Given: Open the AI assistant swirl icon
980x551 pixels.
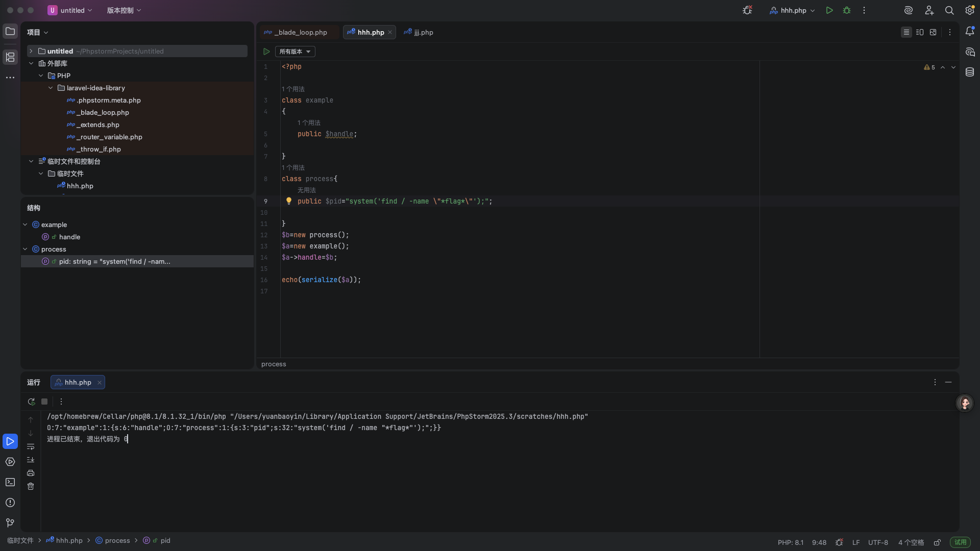Looking at the screenshot, I should pos(909,10).
